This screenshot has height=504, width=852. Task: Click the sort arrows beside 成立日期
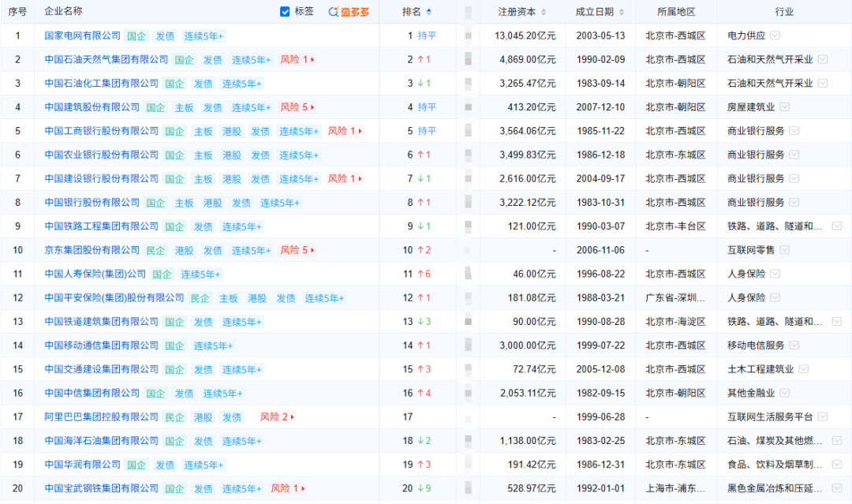pos(622,12)
